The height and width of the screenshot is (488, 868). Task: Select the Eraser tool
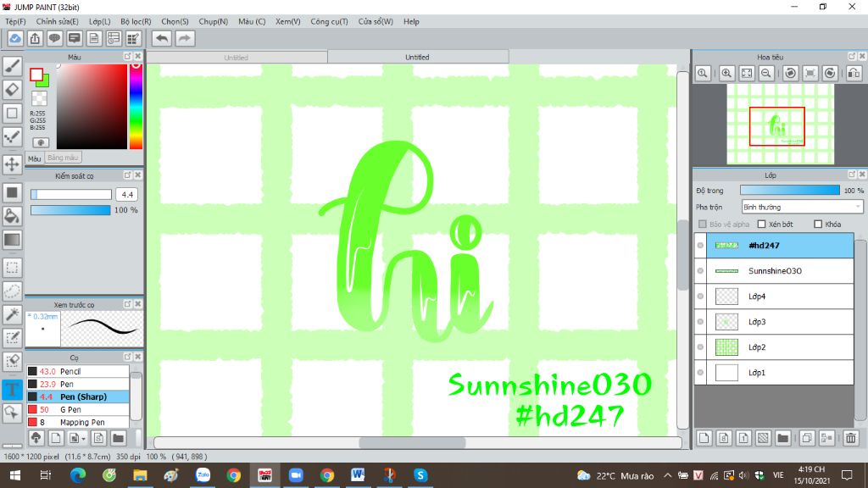point(12,89)
